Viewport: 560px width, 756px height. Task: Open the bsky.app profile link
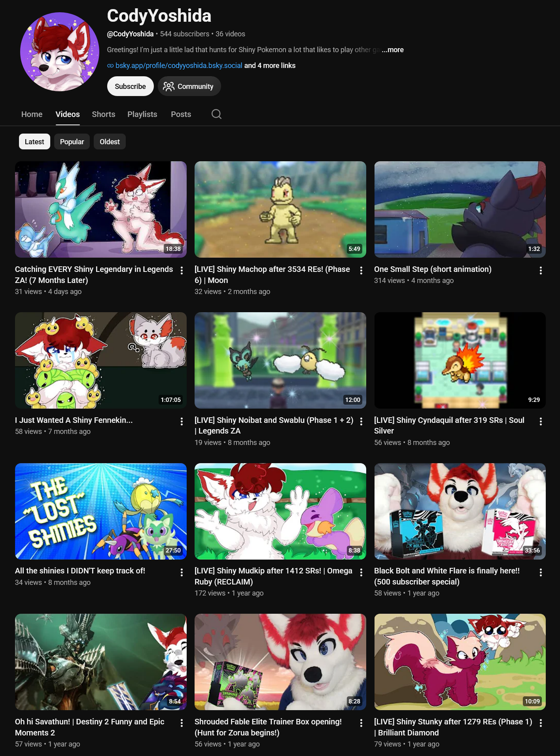pyautogui.click(x=179, y=66)
